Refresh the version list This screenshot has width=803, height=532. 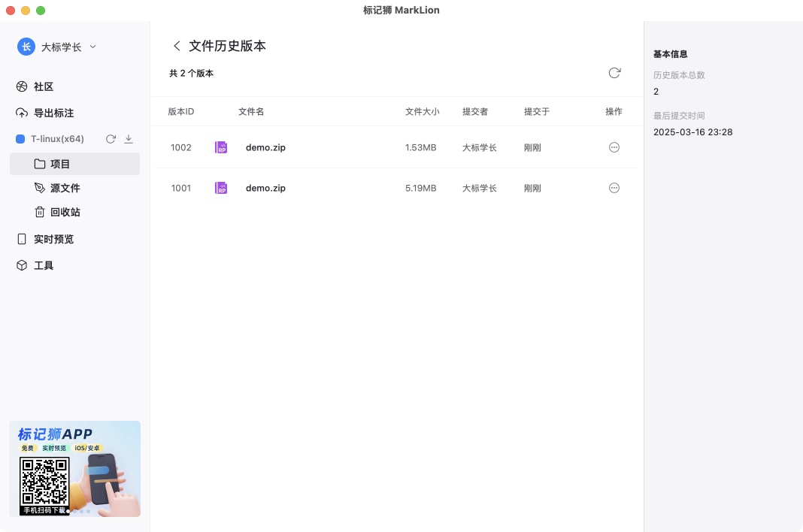click(x=615, y=72)
